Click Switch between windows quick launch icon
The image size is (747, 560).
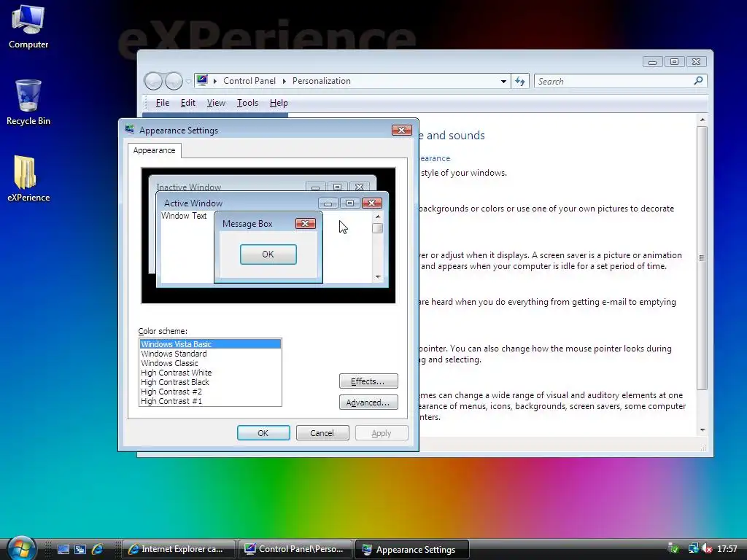tap(80, 549)
